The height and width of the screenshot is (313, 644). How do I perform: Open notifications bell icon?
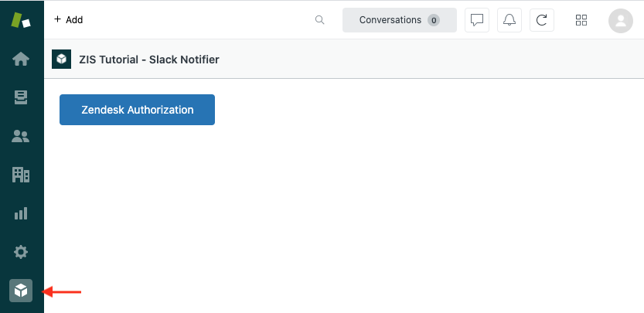[509, 20]
